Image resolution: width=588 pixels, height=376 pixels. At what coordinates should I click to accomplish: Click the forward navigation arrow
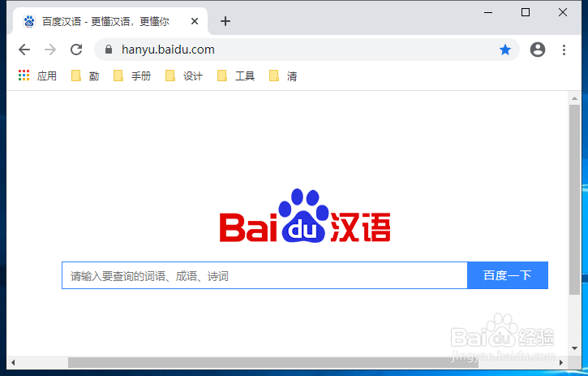(50, 50)
